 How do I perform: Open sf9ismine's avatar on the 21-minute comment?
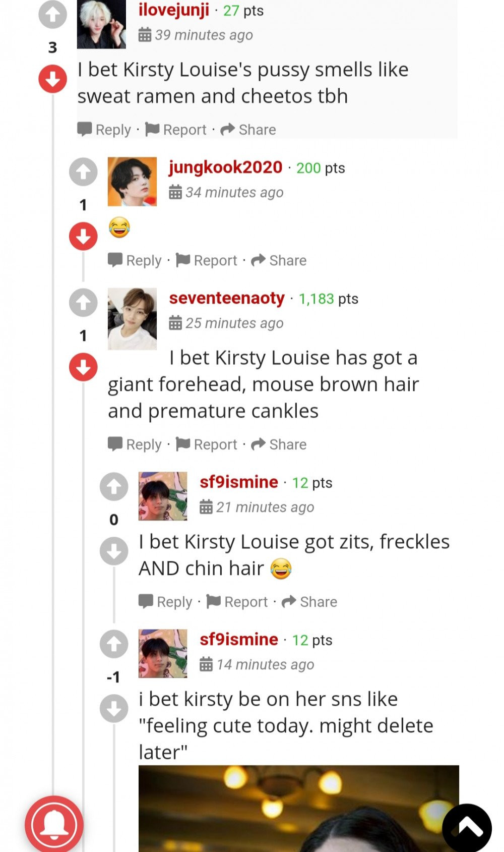(x=163, y=496)
